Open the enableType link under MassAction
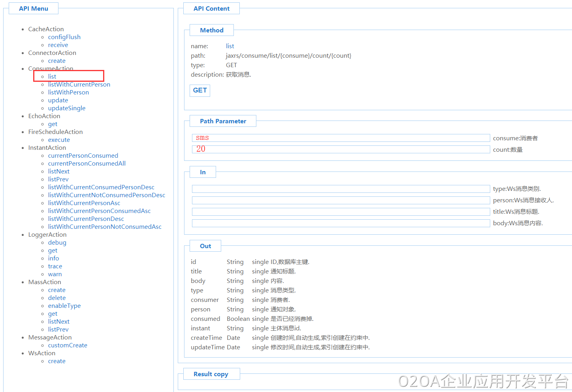 click(x=64, y=306)
